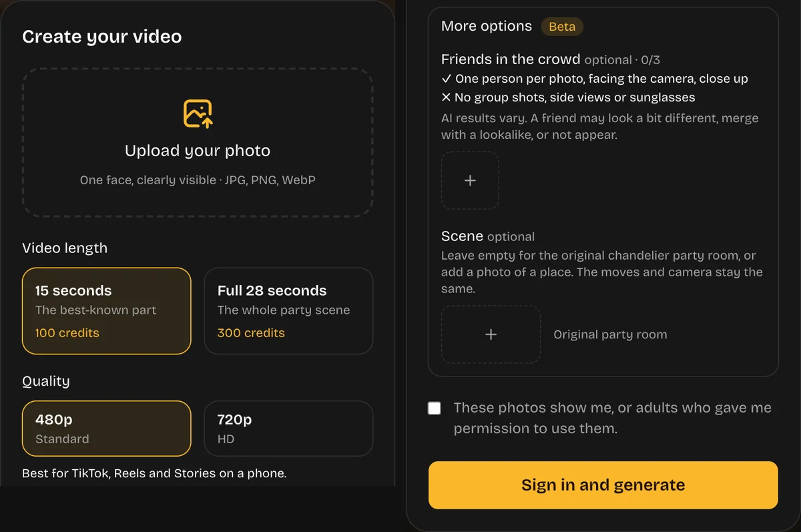Click 'The best-known part' description

click(95, 310)
